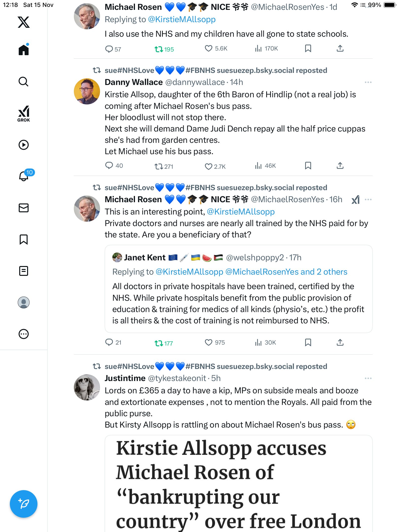Open Lists icon in the sidebar
Image resolution: width=399 pixels, height=532 pixels.
pos(24,271)
